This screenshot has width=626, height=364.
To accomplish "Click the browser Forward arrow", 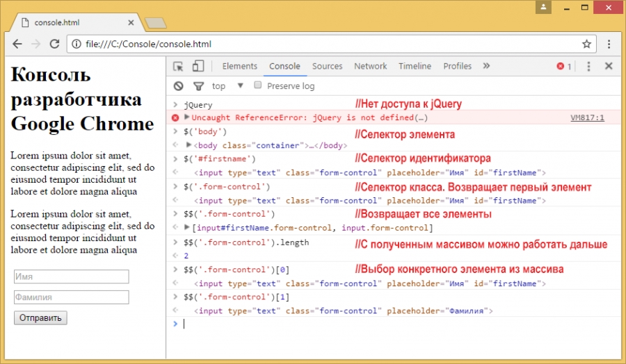I will 36,44.
